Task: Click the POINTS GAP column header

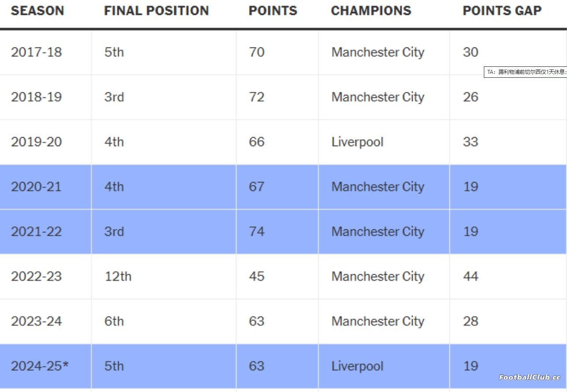Action: click(502, 11)
